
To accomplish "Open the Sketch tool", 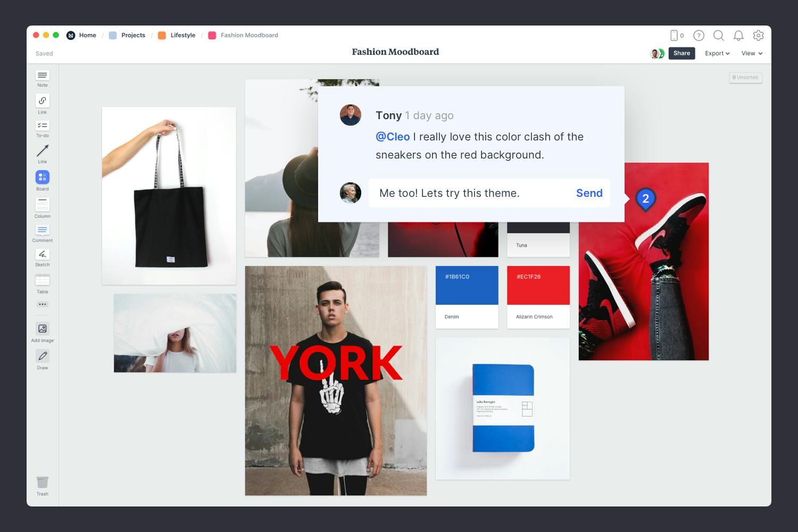I will tap(42, 254).
